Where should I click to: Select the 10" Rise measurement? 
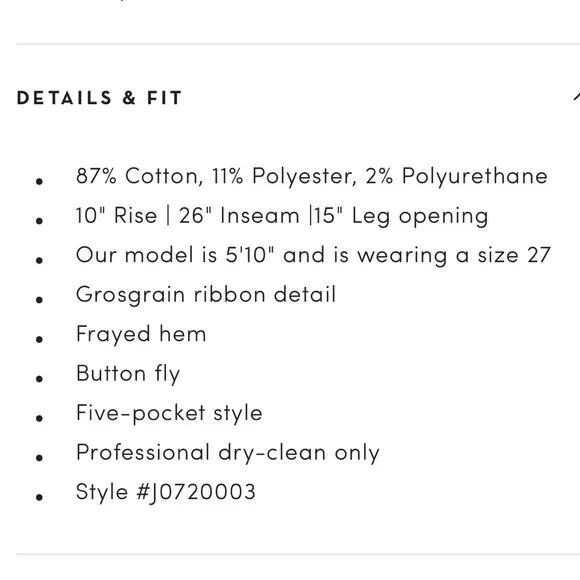pos(117,215)
